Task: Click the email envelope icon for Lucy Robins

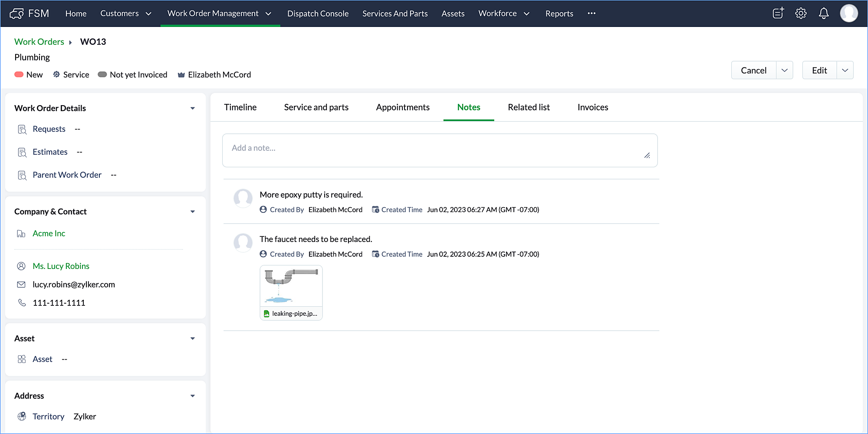Action: (x=21, y=285)
